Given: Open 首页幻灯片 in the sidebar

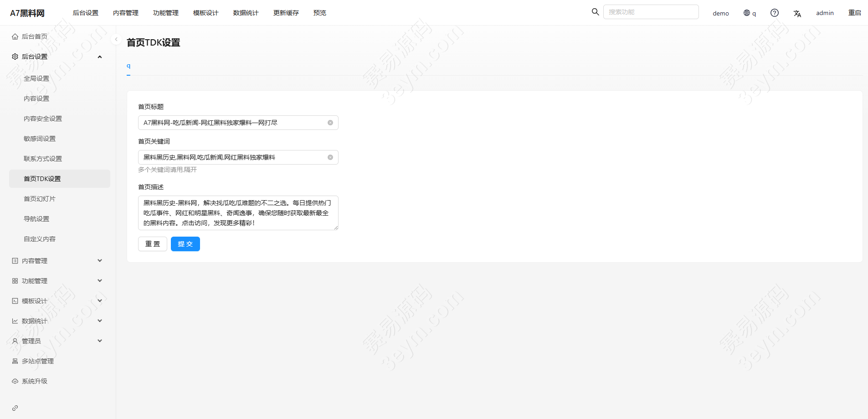Looking at the screenshot, I should 40,199.
